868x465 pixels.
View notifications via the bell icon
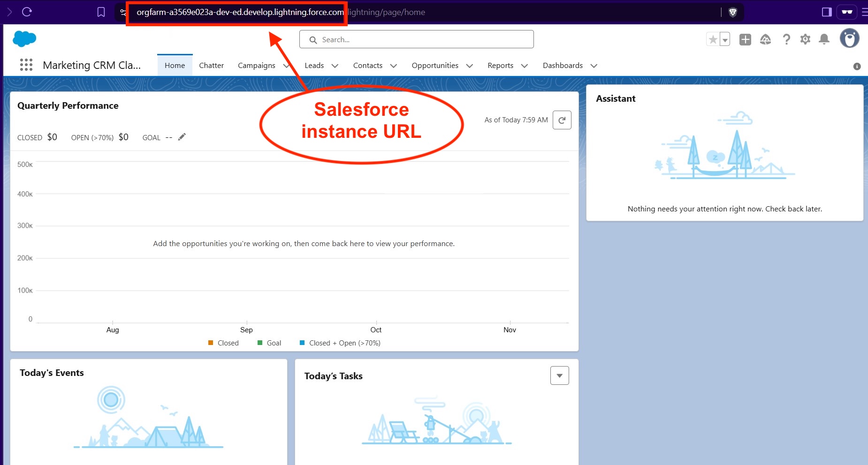(824, 39)
